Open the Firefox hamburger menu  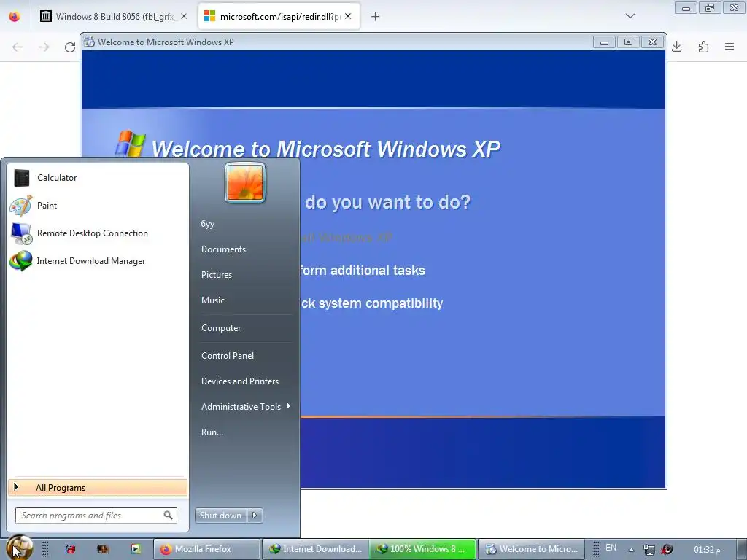(729, 47)
